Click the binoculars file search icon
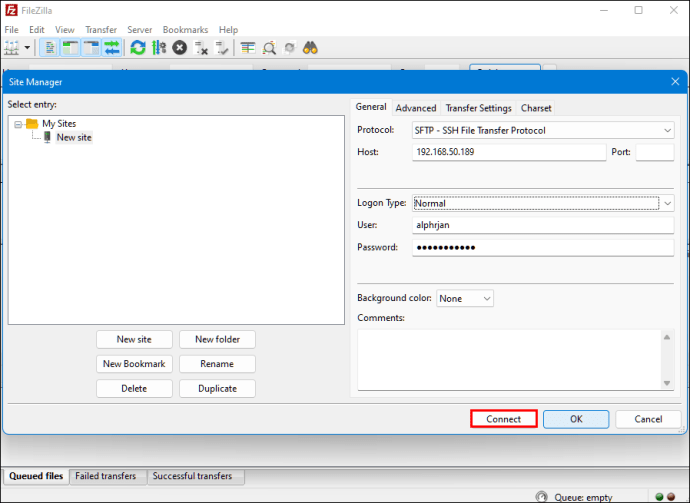The height and width of the screenshot is (503, 690). point(311,48)
